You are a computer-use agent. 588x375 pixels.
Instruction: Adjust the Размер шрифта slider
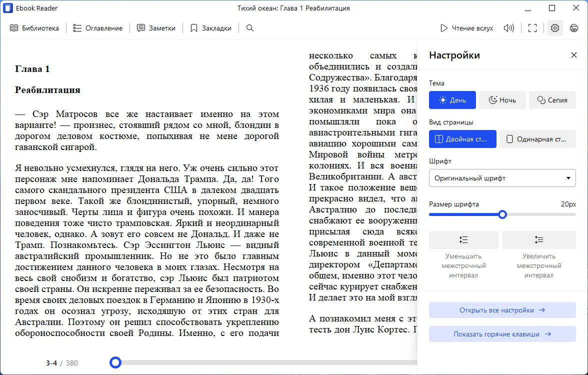pos(502,214)
